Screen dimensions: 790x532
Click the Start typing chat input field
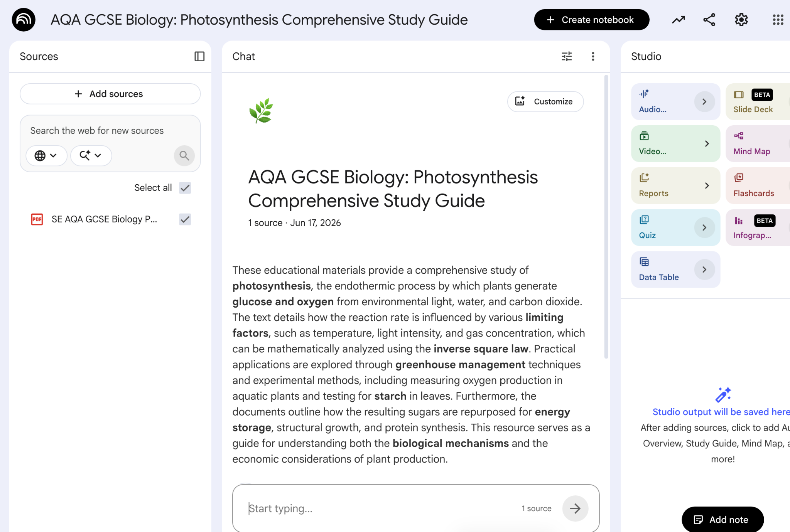pyautogui.click(x=382, y=508)
